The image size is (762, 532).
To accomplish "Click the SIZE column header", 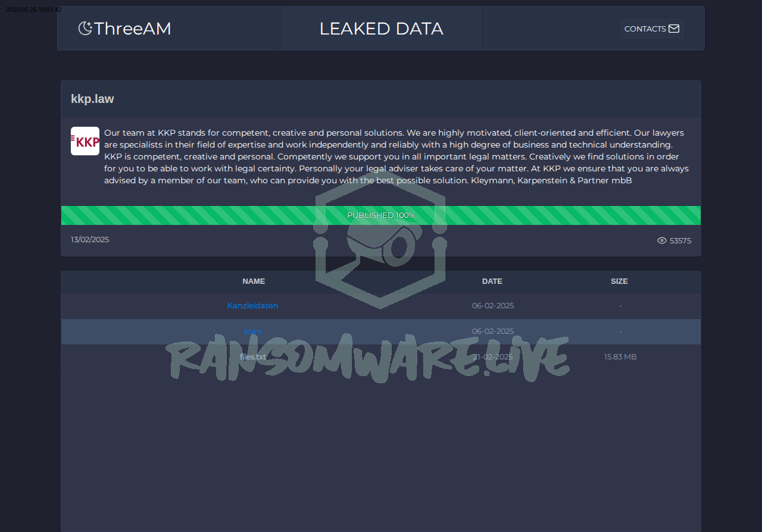I will [619, 281].
